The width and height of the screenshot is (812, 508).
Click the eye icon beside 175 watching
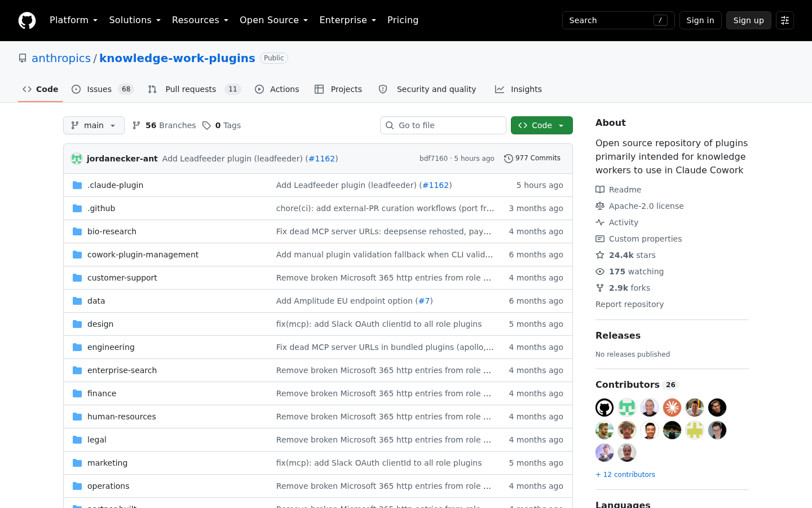[600, 271]
